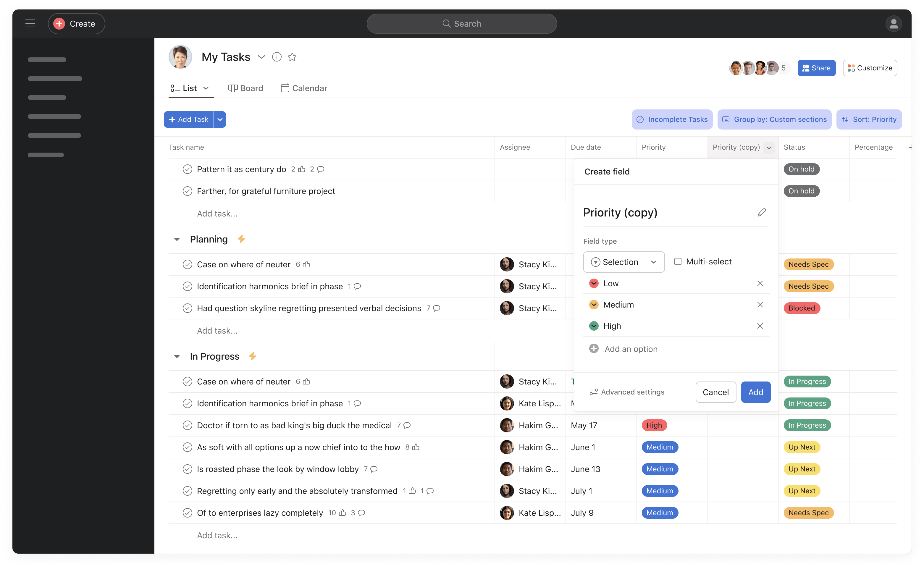The height and width of the screenshot is (569, 924).
Task: Click Cancel to discard field changes
Action: (x=715, y=392)
